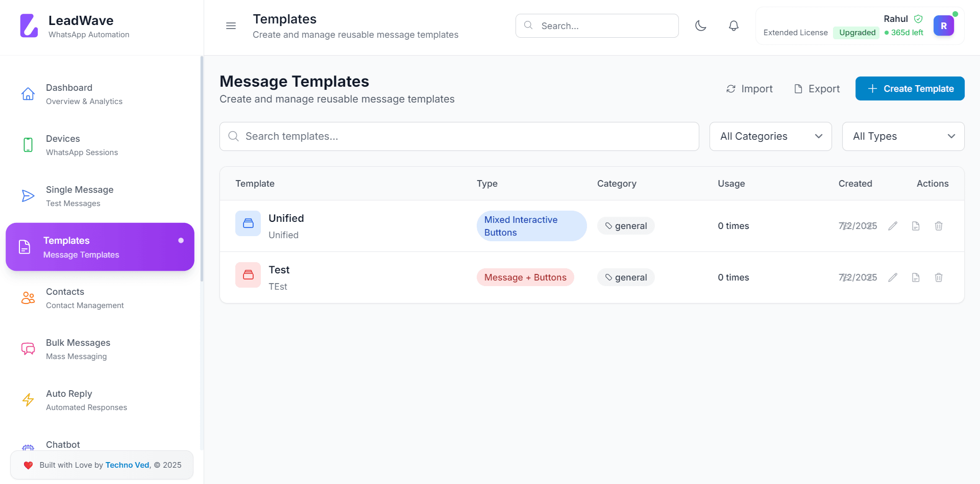Click the LeadWave logo icon
The width and height of the screenshot is (980, 484).
29,26
